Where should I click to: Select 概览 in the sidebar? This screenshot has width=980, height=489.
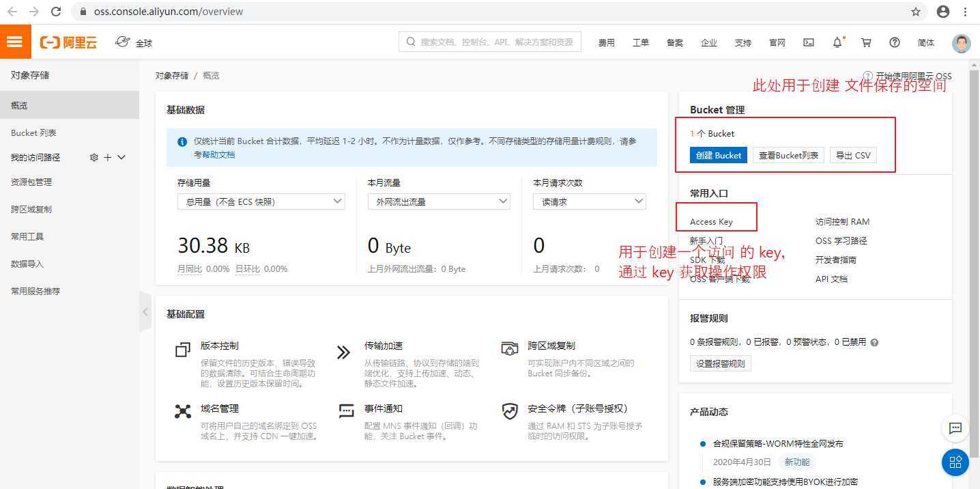(x=70, y=106)
